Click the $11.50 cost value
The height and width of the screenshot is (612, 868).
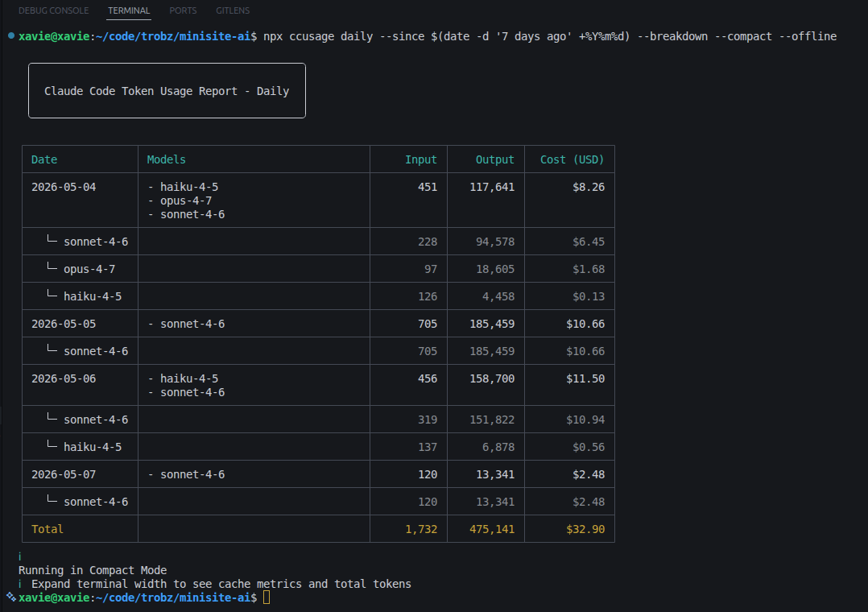coord(585,378)
